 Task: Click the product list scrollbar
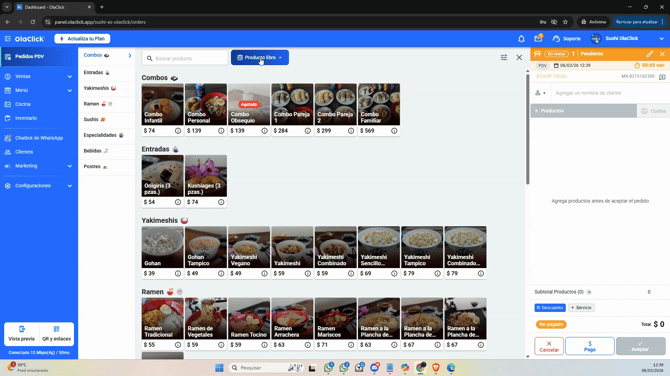click(x=527, y=128)
